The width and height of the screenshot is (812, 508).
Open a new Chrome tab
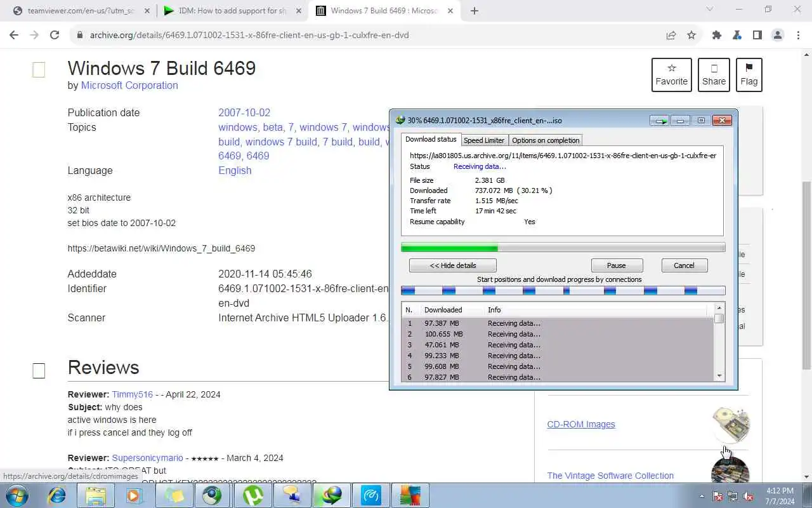click(x=475, y=10)
